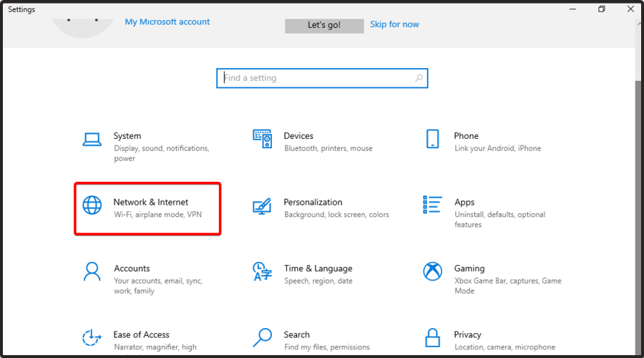The image size is (644, 358).
Task: Click the Let's go! button
Action: [x=324, y=25]
